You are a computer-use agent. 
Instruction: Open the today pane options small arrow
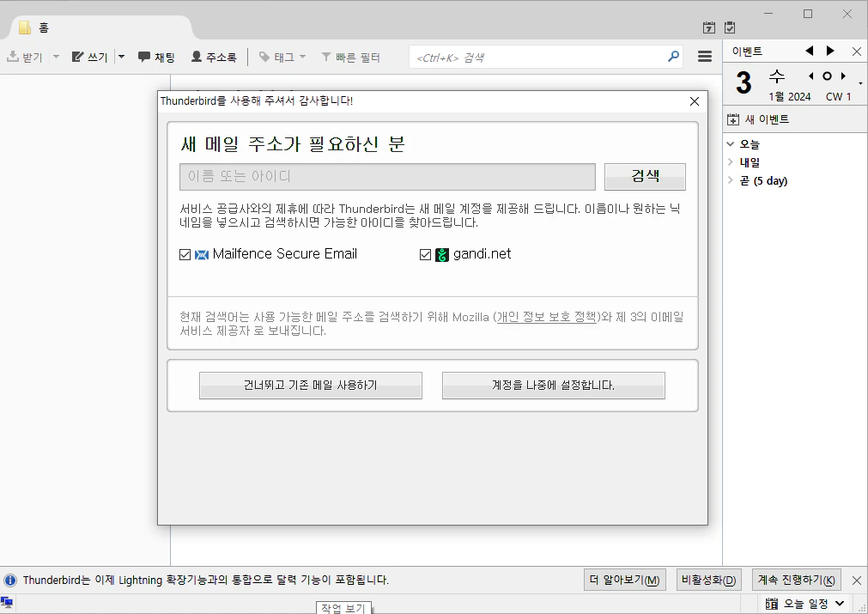tap(860, 83)
